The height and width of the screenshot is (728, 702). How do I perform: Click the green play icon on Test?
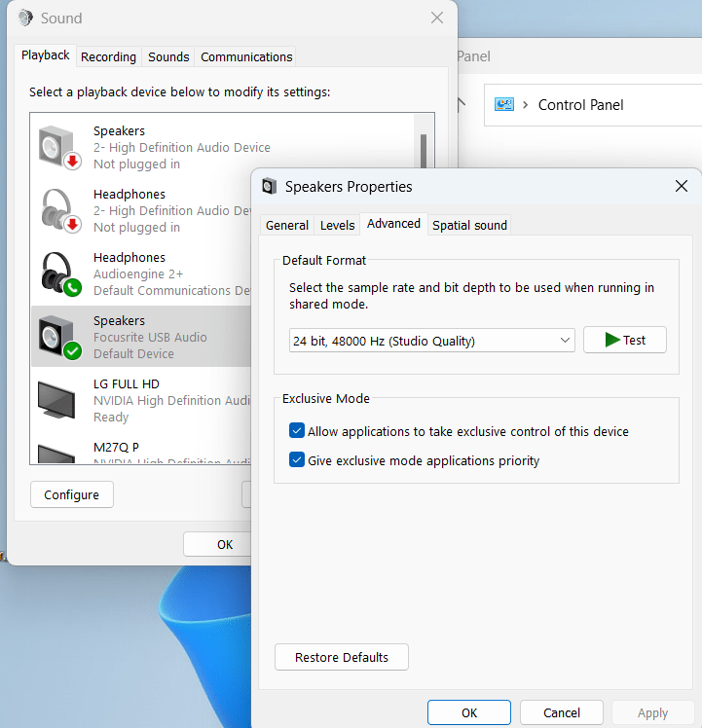pos(612,340)
